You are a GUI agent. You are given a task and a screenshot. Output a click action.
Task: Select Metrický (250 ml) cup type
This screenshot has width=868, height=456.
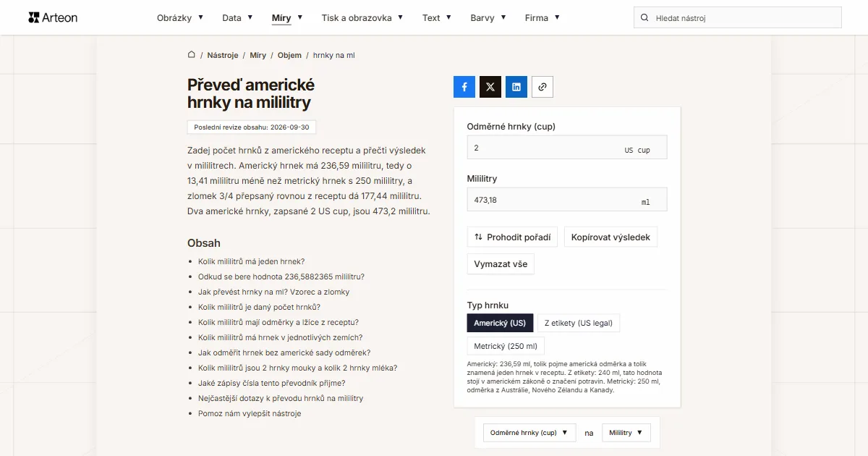(x=506, y=347)
